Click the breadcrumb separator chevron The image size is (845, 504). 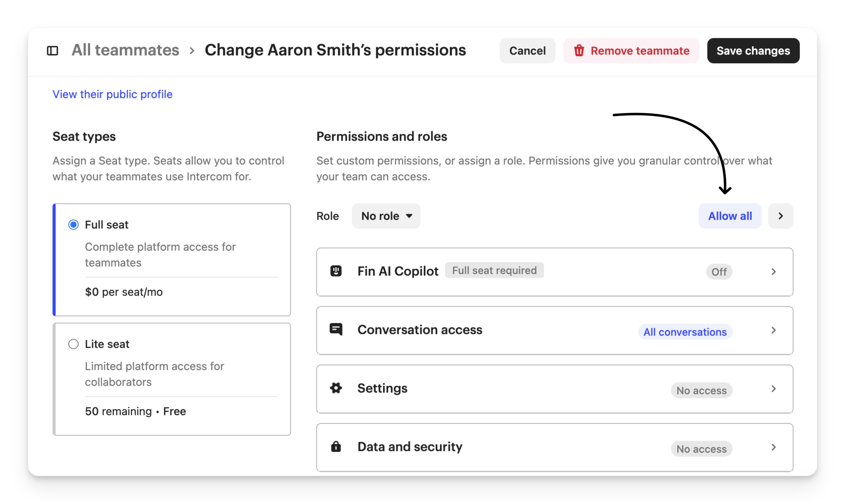(x=192, y=51)
